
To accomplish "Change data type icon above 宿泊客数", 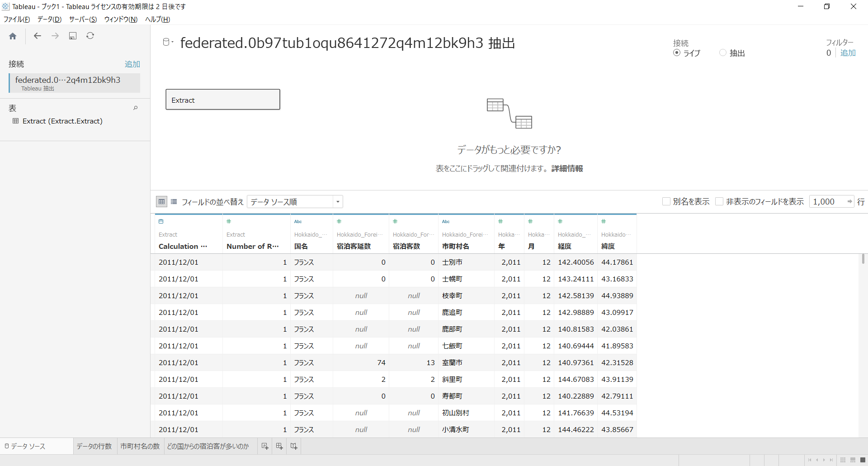I will point(395,221).
